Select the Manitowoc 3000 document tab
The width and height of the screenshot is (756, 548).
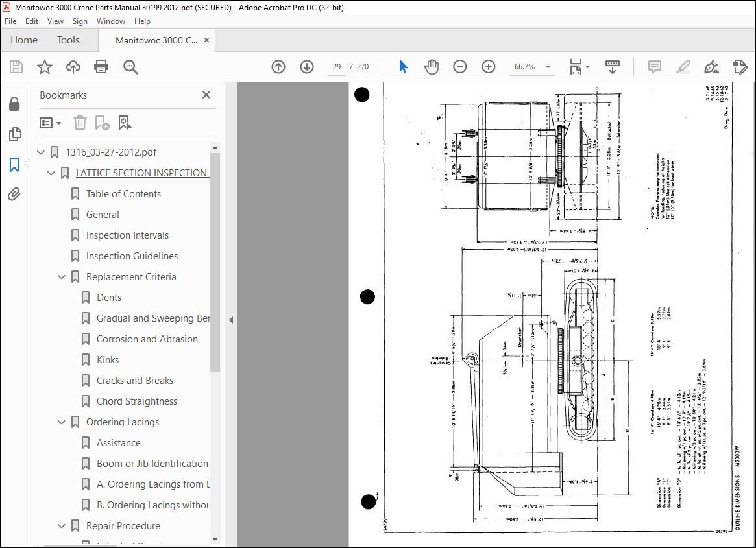coord(156,40)
